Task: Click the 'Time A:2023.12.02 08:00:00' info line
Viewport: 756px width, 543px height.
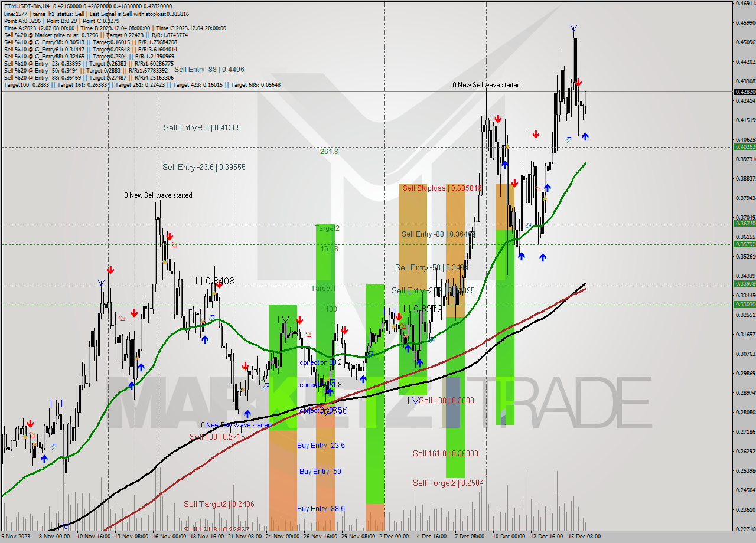Action: click(x=115, y=28)
